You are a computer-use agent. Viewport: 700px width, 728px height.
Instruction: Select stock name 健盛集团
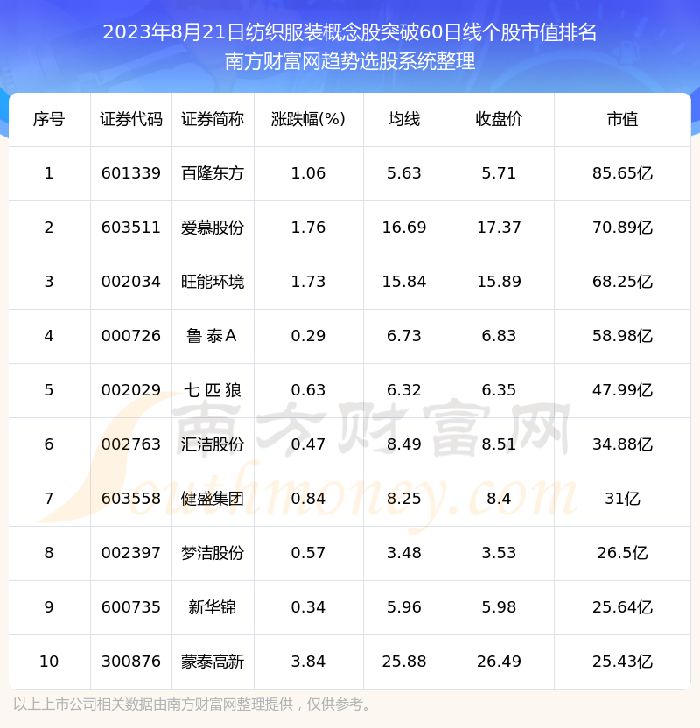[x=213, y=499]
